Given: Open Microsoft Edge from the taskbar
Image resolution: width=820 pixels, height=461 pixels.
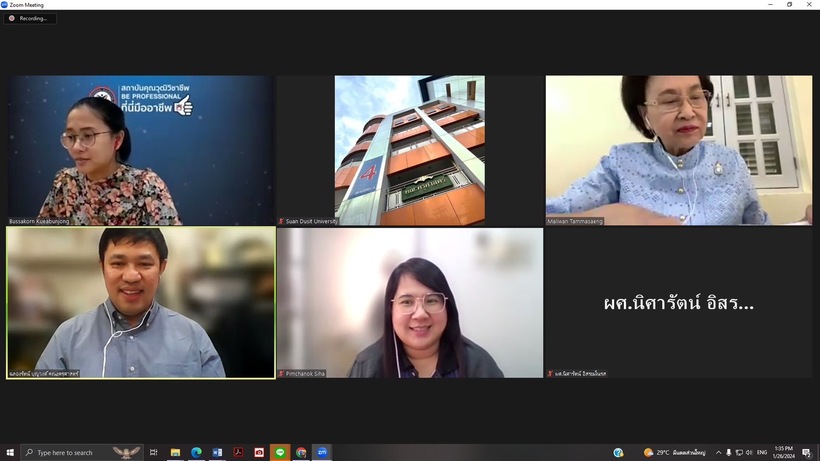Looking at the screenshot, I should (196, 453).
